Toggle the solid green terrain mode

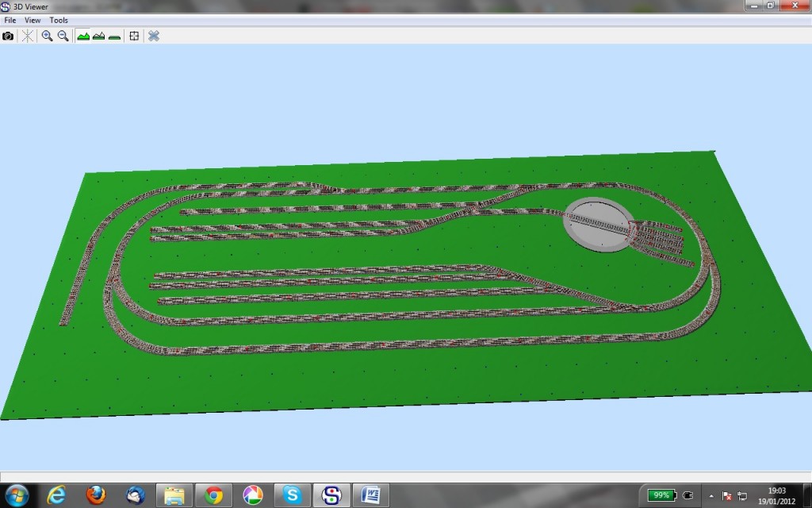[x=83, y=36]
